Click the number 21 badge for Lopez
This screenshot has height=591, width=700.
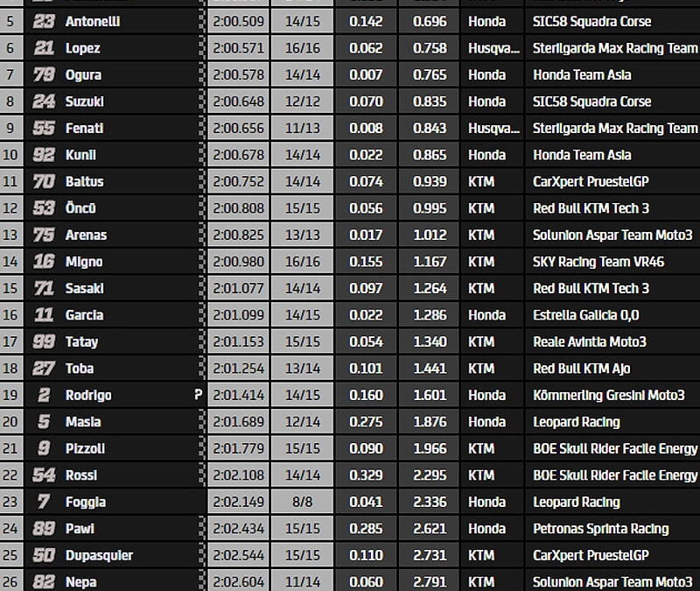(44, 48)
